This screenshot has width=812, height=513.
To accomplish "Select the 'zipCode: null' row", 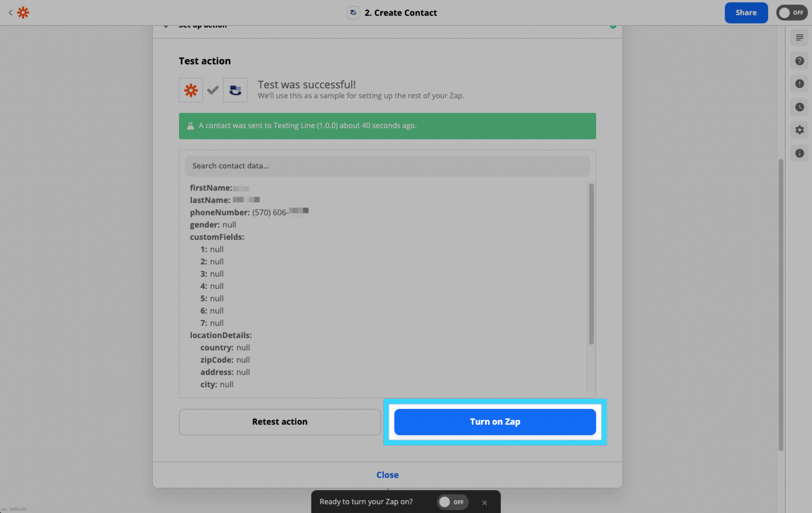I will 225,360.
